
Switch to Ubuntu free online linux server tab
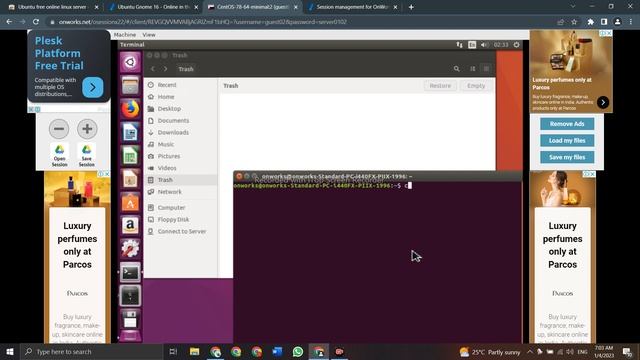click(x=53, y=7)
